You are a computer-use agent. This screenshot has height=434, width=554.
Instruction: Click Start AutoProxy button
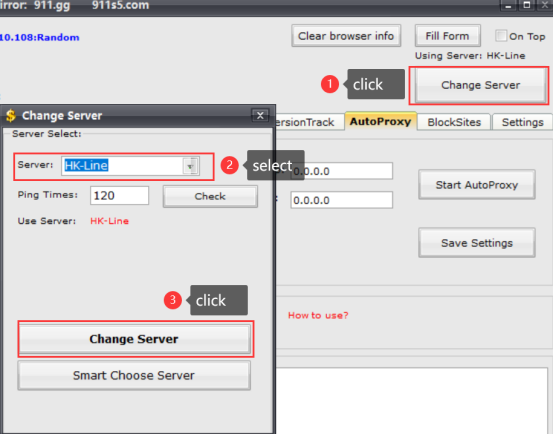click(x=477, y=185)
